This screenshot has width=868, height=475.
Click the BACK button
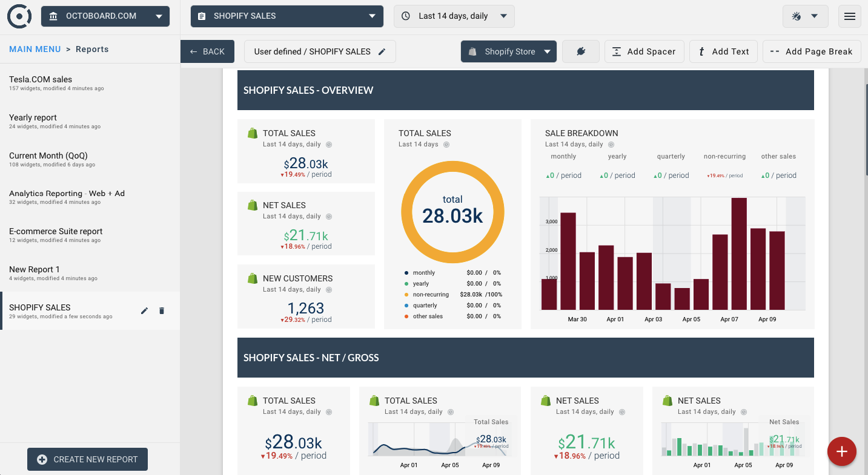click(207, 51)
